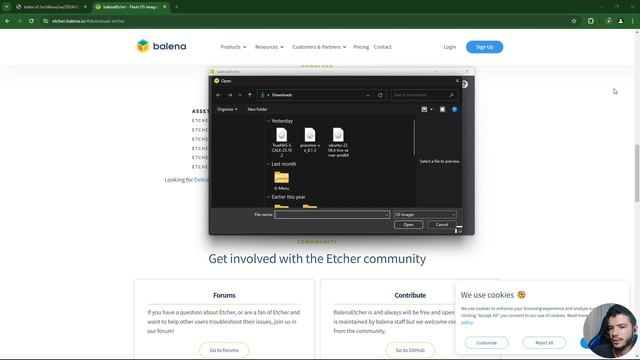Screen dimensions: 640x360
Task: Close the Open file dialog
Action: click(x=457, y=81)
